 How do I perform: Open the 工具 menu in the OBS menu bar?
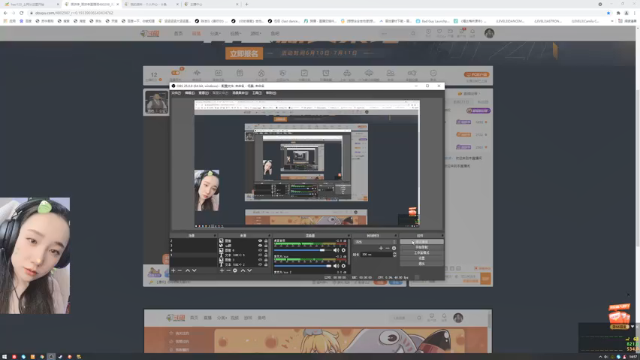click(257, 93)
